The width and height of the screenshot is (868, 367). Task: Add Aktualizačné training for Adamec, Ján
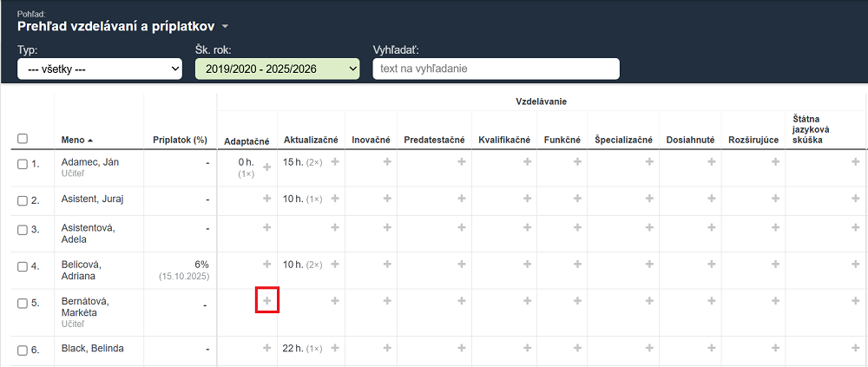tap(335, 162)
